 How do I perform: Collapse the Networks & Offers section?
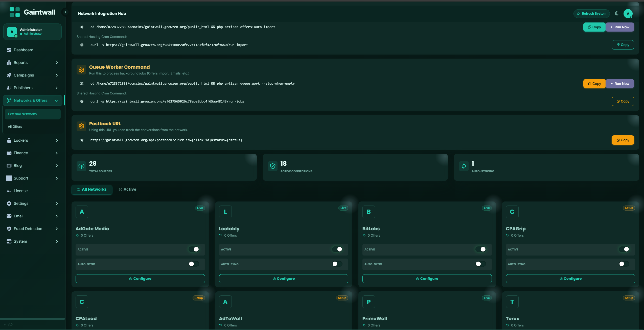[32, 100]
